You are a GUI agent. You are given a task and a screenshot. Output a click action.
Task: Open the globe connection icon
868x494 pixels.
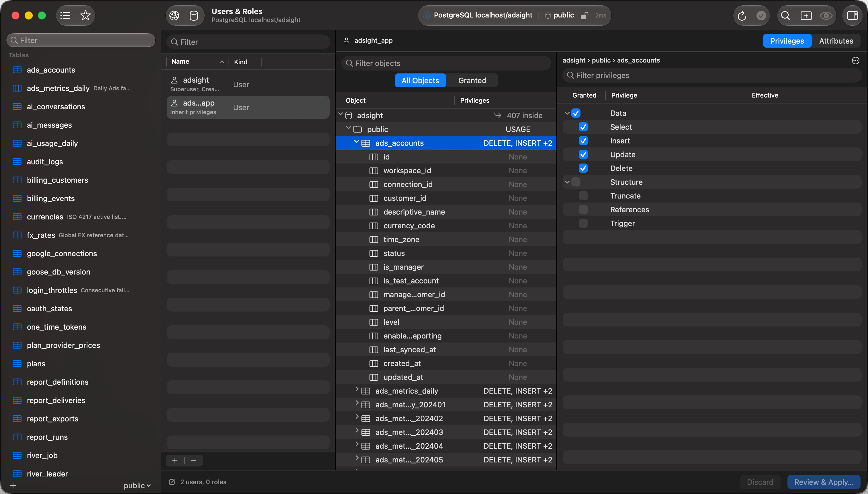coord(175,15)
